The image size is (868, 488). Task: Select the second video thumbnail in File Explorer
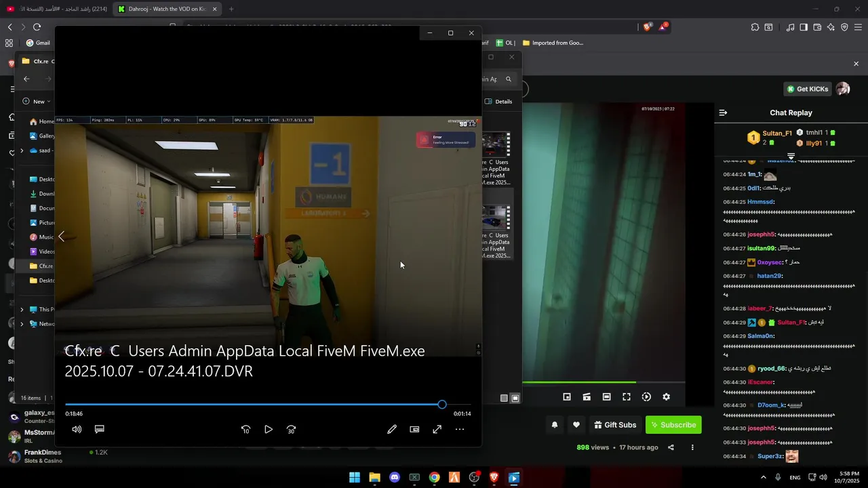tap(496, 218)
